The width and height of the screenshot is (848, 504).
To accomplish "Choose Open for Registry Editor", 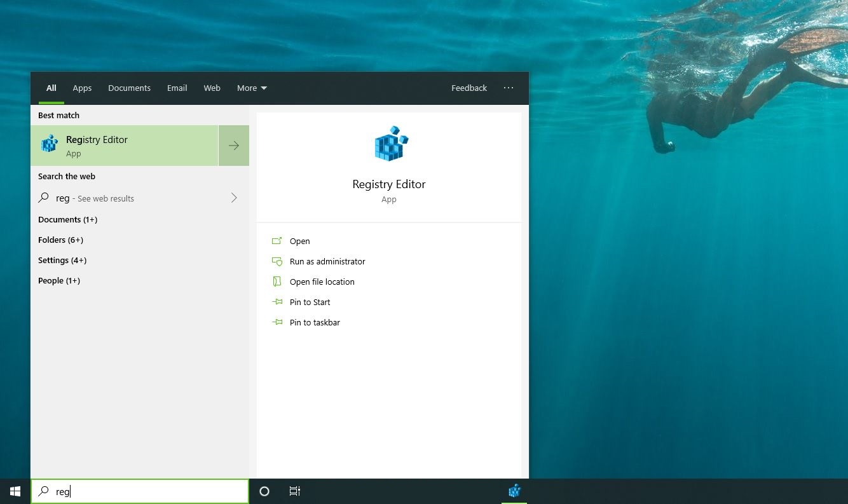I will (x=300, y=241).
